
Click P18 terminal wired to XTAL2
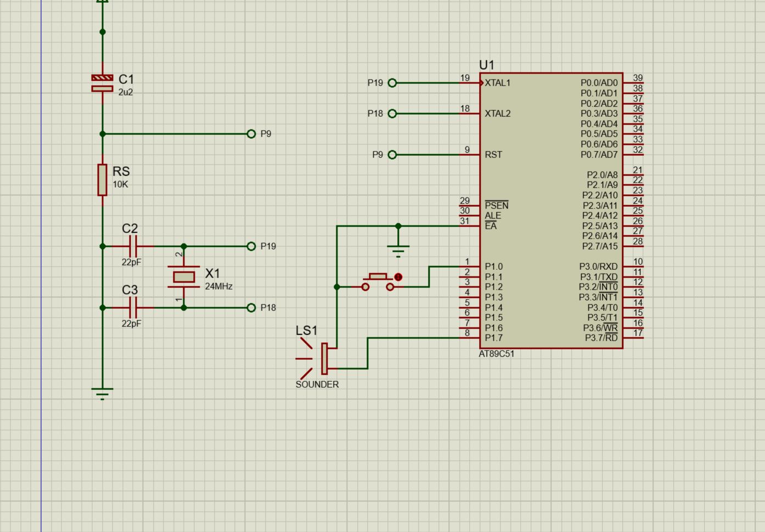click(x=392, y=114)
